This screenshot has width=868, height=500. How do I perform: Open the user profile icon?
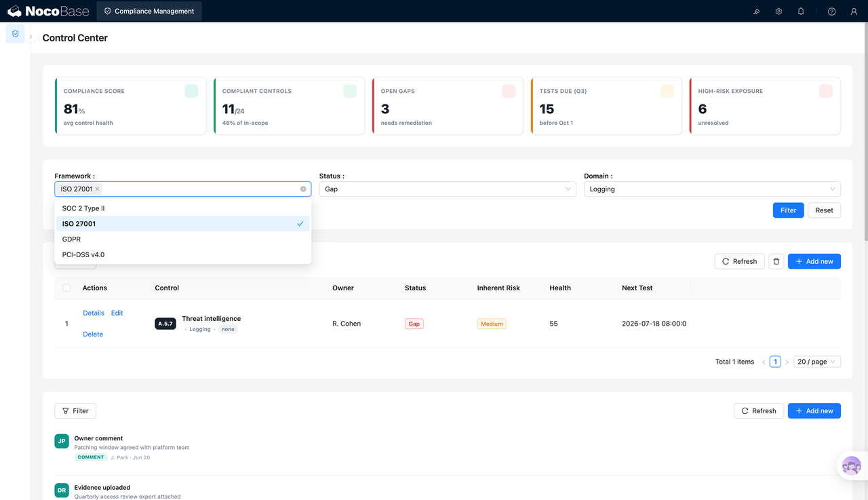click(854, 12)
